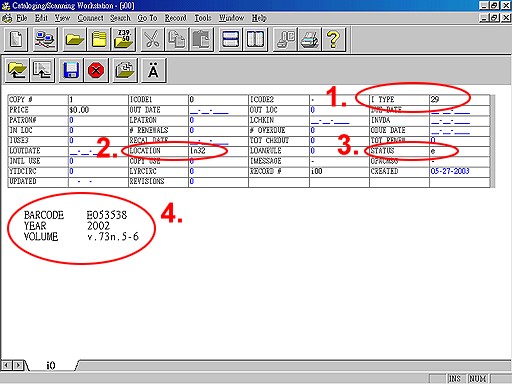Click the VOLUME value v.73n.5-6
The width and height of the screenshot is (512, 384).
click(113, 236)
